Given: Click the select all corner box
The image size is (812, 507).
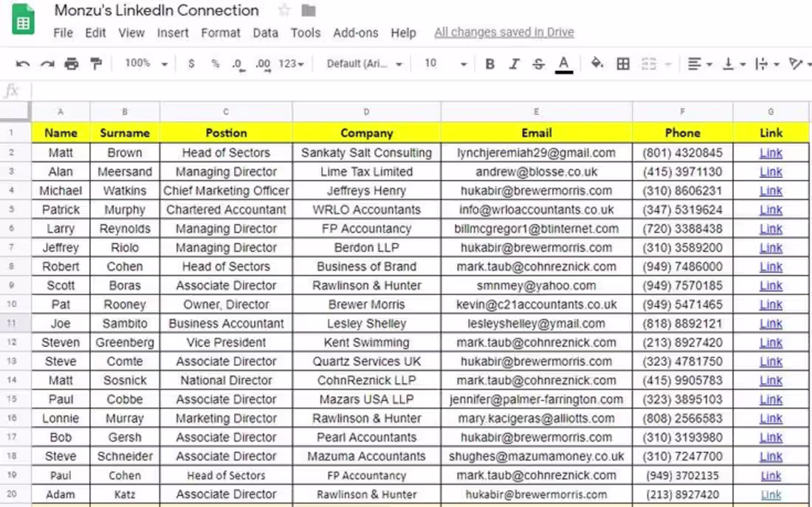Looking at the screenshot, I should pyautogui.click(x=15, y=112).
